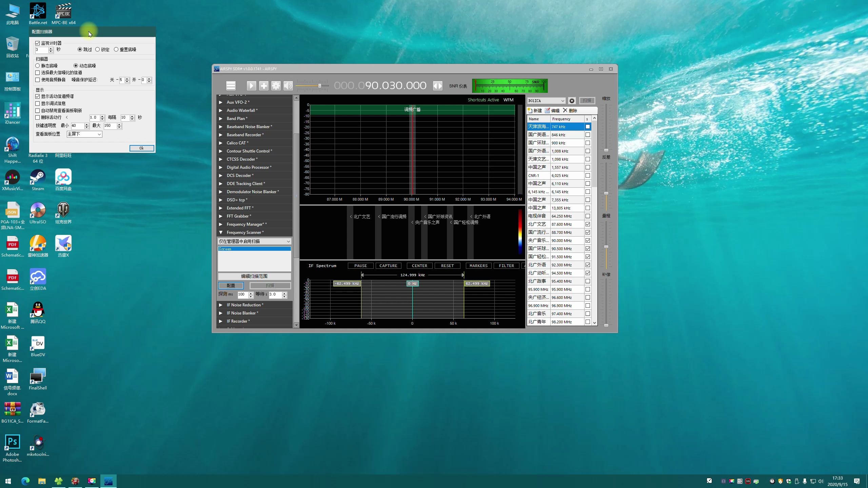Collapse the Frequency Scanner panel

[x=221, y=232]
